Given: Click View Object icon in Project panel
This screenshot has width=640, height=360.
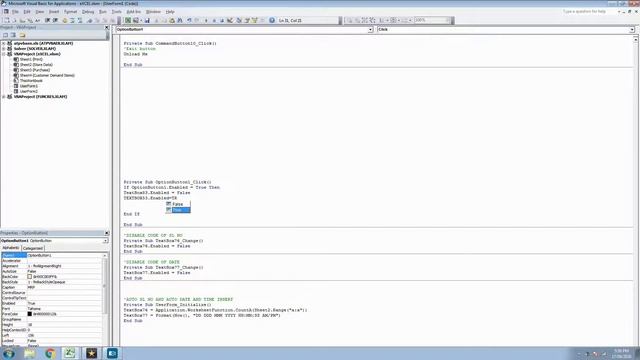Looking at the screenshot, I should [x=13, y=35].
